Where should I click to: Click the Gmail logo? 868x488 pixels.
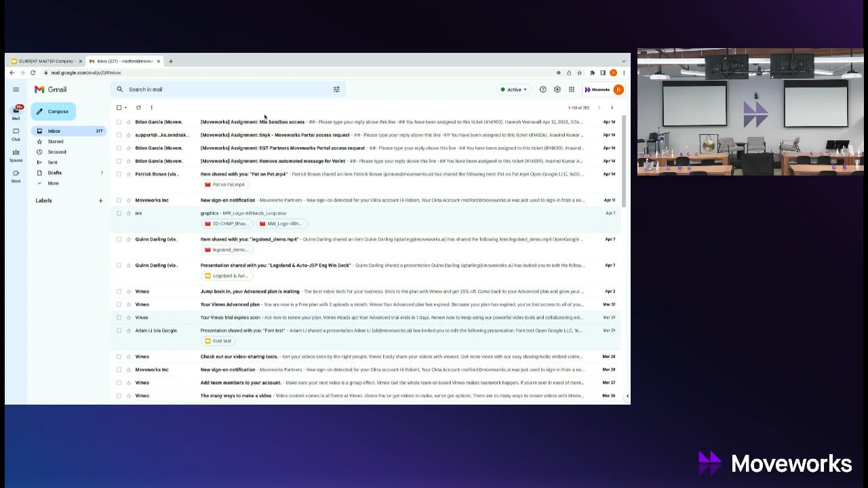coord(51,89)
